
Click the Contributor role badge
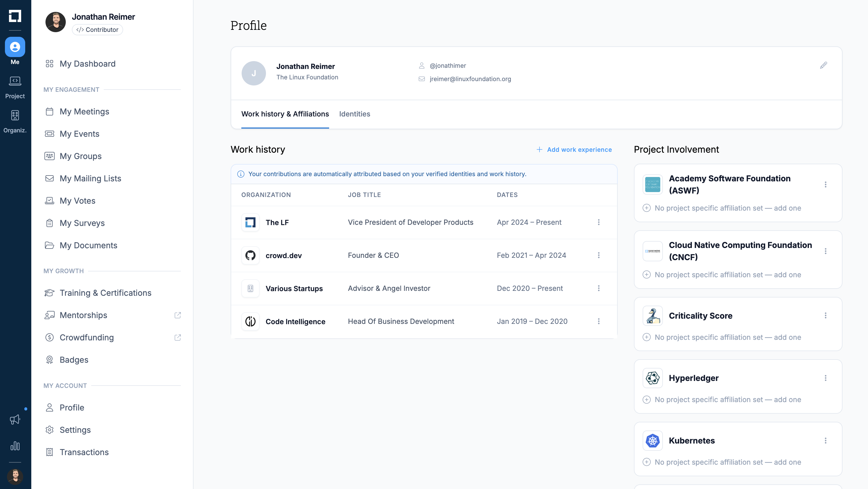97,30
